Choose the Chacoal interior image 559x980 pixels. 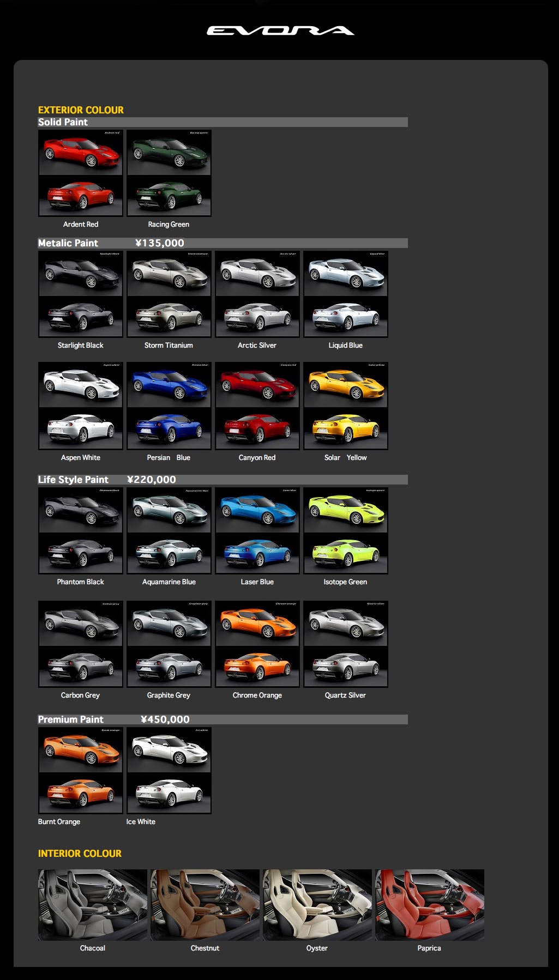93,905
